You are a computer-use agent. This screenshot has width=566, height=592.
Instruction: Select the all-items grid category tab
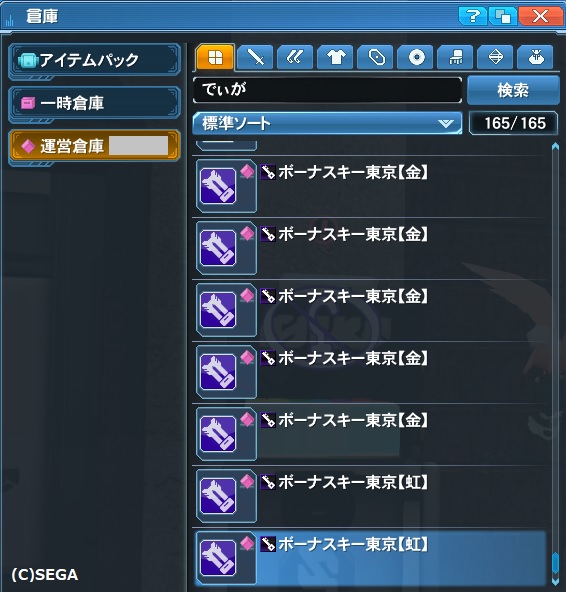pyautogui.click(x=215, y=57)
